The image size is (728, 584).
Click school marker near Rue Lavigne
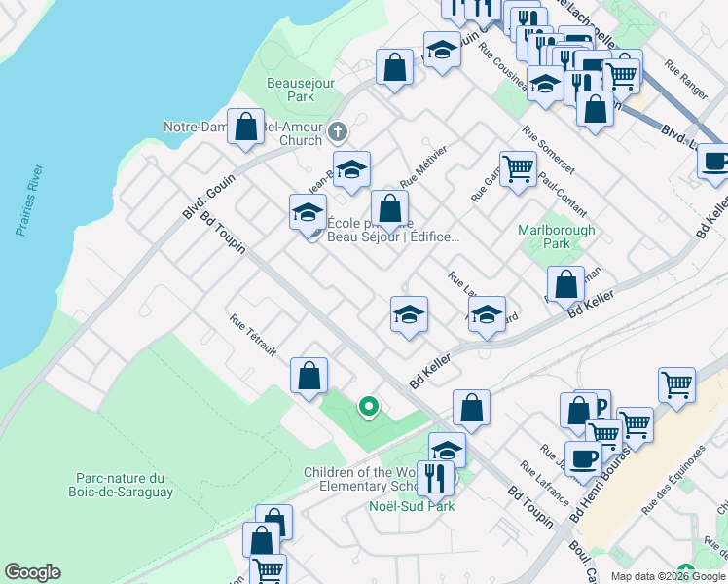tap(487, 317)
